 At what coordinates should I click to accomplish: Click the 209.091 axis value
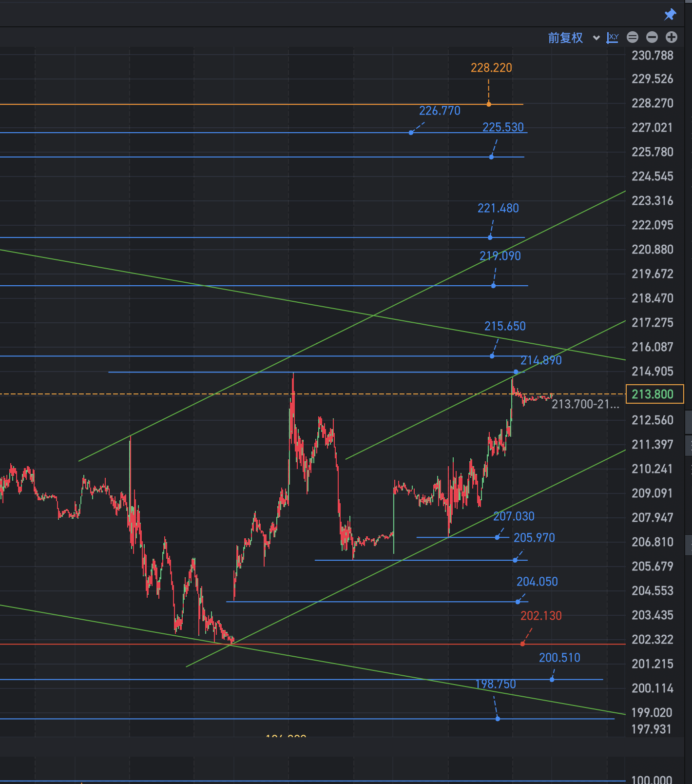tap(652, 493)
